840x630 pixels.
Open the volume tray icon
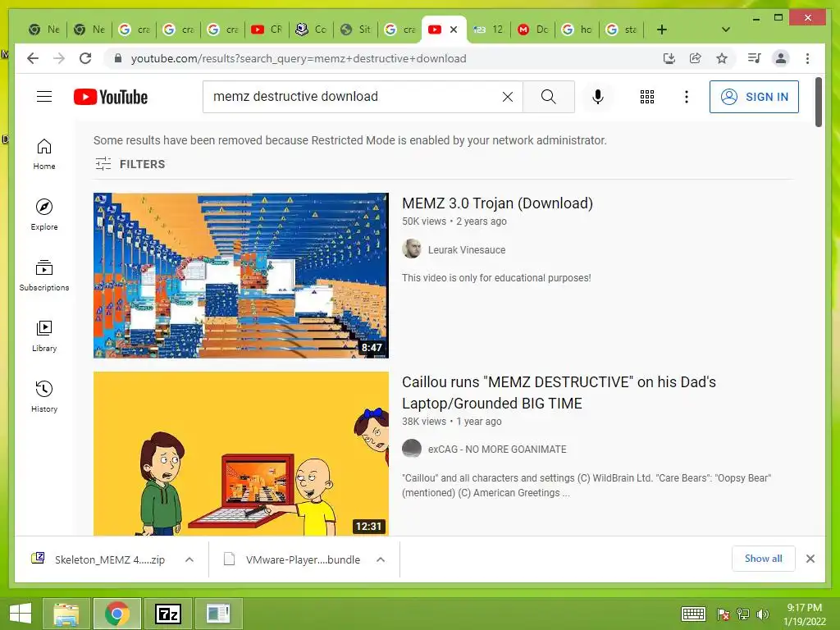tap(763, 614)
